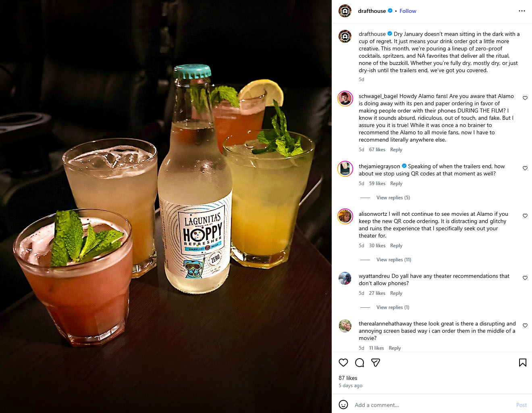
Task: Like schwagel_bagel's comment with its heart
Action: coord(525,98)
